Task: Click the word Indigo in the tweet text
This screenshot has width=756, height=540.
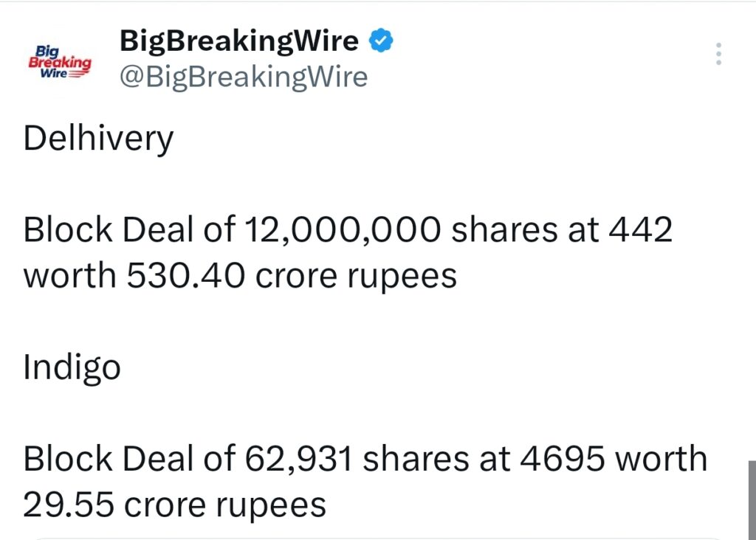Action: click(72, 367)
